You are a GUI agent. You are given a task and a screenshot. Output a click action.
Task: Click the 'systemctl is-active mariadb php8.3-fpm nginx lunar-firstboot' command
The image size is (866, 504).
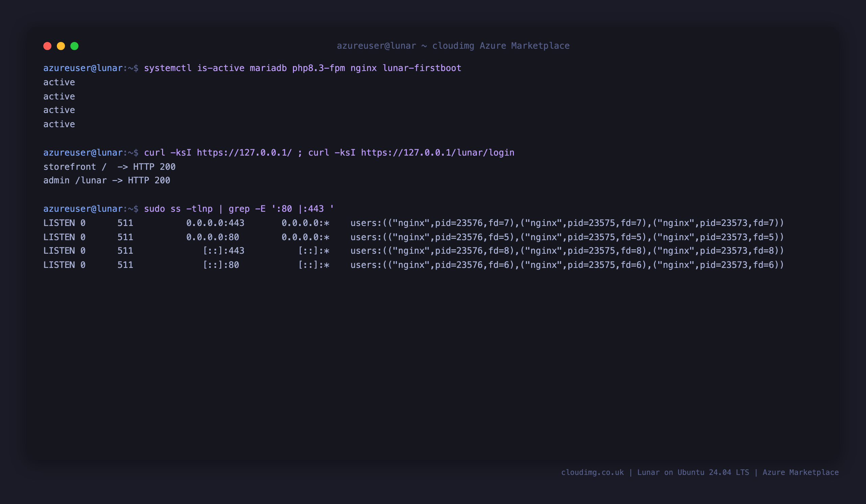pyautogui.click(x=302, y=68)
